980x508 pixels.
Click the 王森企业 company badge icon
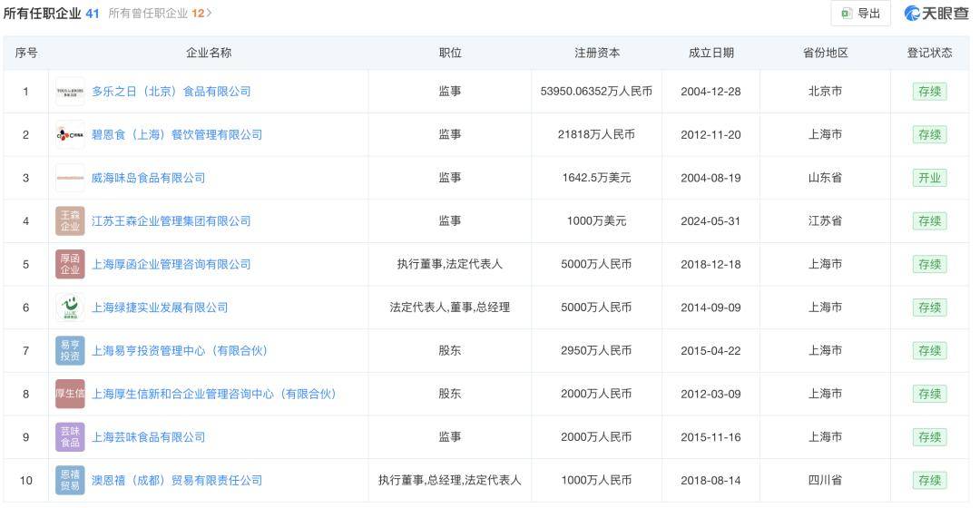coord(70,221)
